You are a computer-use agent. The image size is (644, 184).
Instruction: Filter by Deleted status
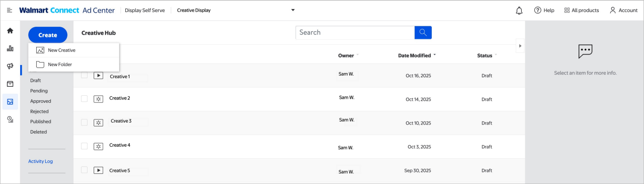(38, 132)
